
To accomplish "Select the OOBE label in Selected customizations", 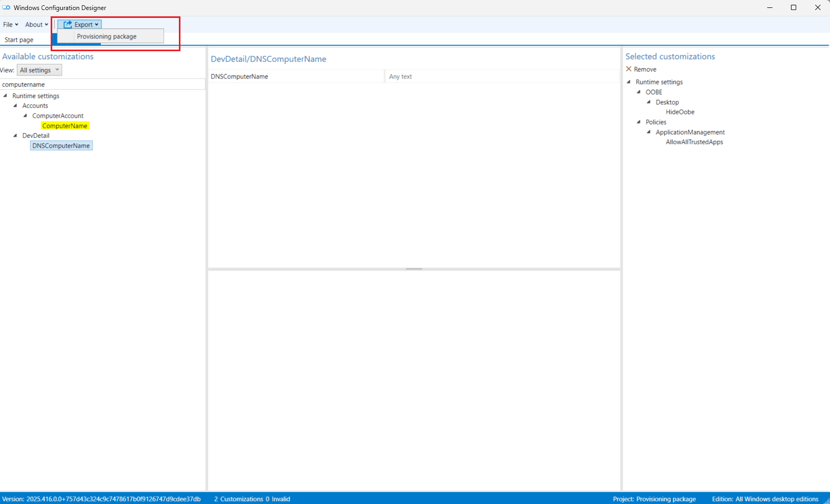I will [654, 92].
